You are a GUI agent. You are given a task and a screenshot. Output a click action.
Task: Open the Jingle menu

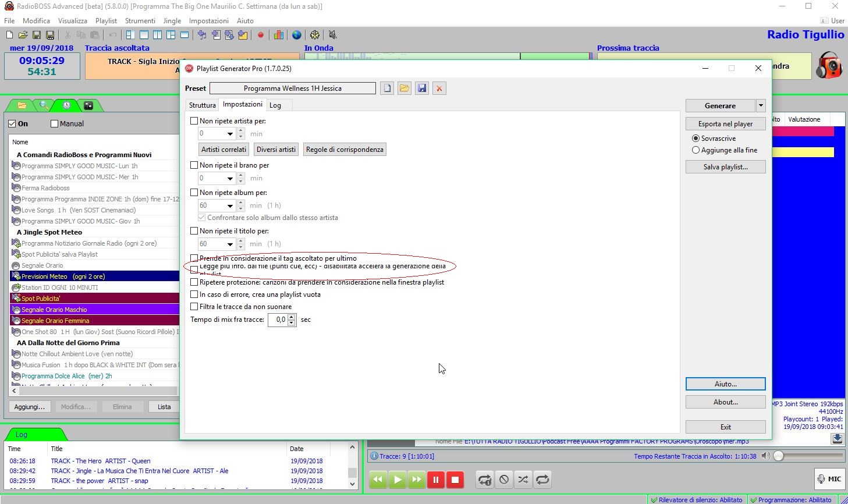[172, 20]
